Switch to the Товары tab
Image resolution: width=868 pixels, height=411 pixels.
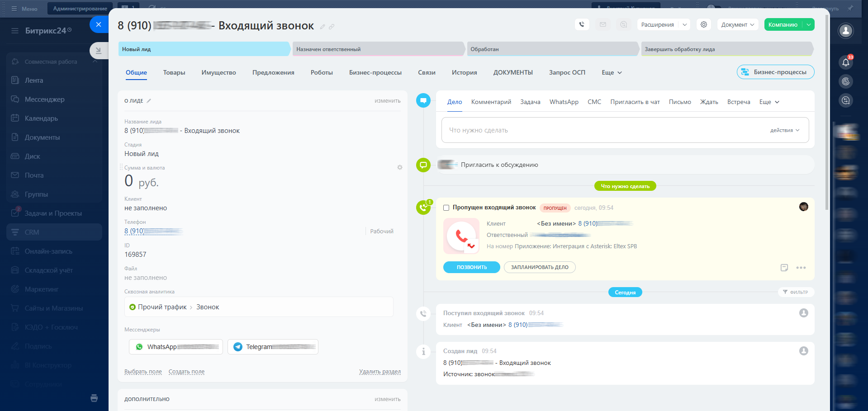(174, 72)
